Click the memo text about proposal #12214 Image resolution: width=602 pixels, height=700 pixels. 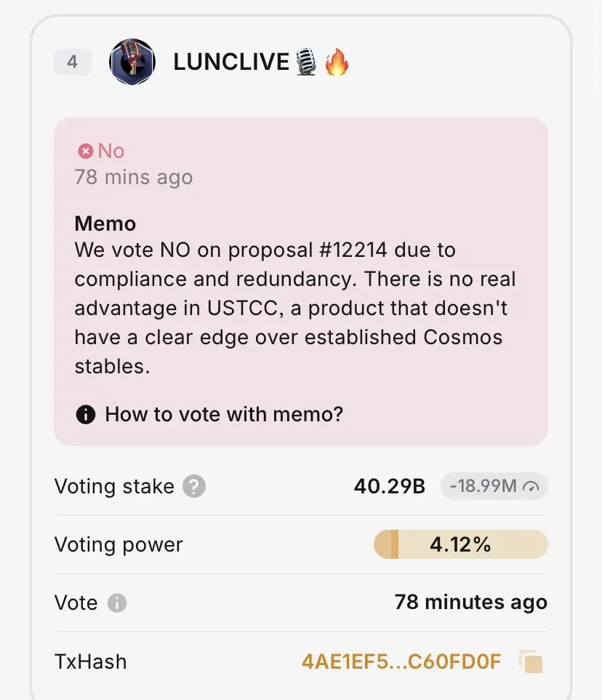(x=291, y=308)
